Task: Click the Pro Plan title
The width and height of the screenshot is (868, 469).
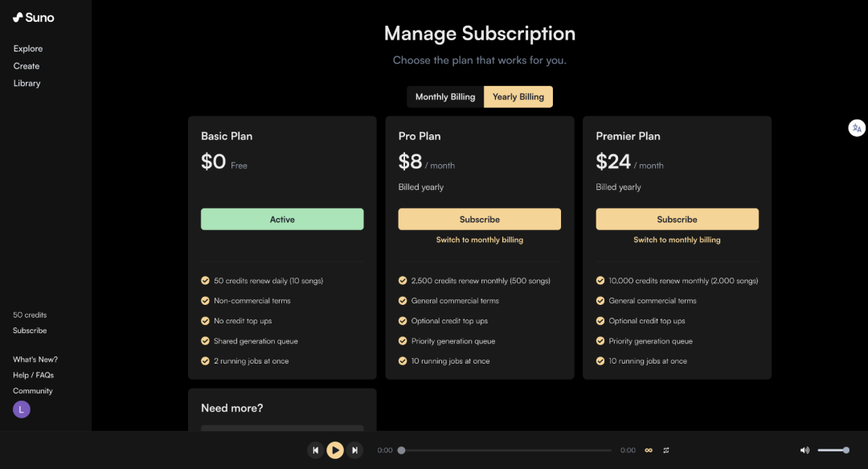Action: click(420, 137)
